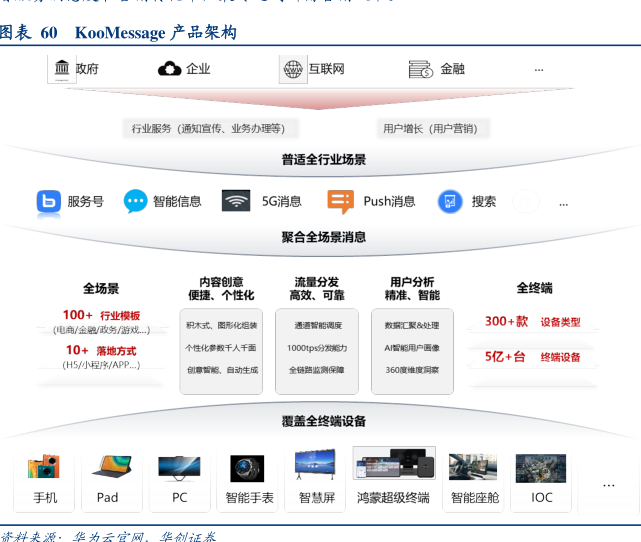Select the globe icon for 互联网
This screenshot has height=542, width=641.
coord(293,69)
